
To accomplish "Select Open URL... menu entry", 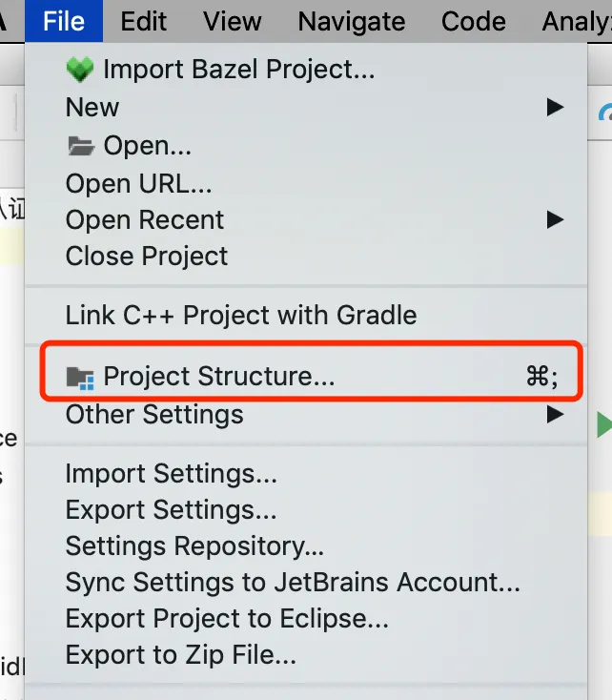I will click(x=138, y=182).
